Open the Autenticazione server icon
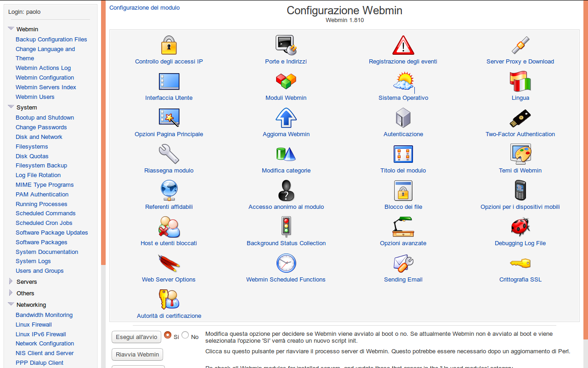Screen dimensions: 588x368 tap(403, 118)
